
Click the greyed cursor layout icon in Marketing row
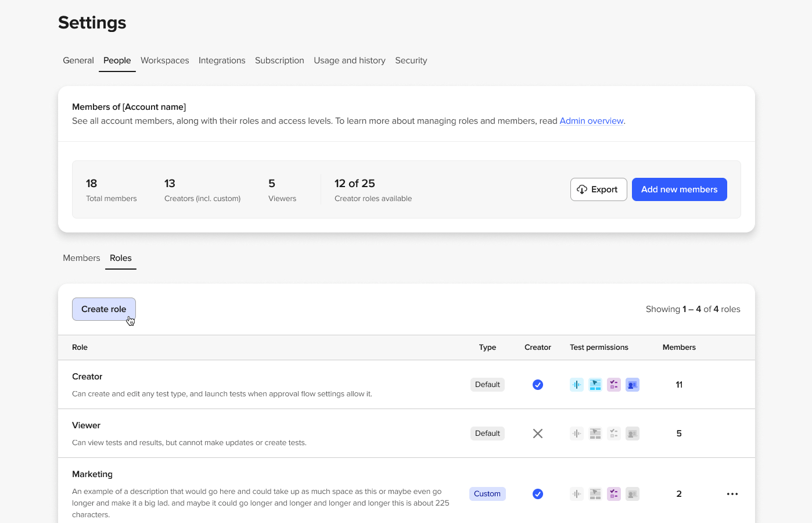[595, 494]
